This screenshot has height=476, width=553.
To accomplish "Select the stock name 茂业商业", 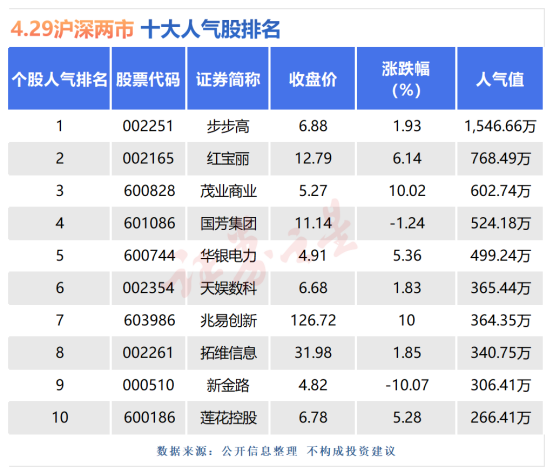I will click(x=228, y=191).
